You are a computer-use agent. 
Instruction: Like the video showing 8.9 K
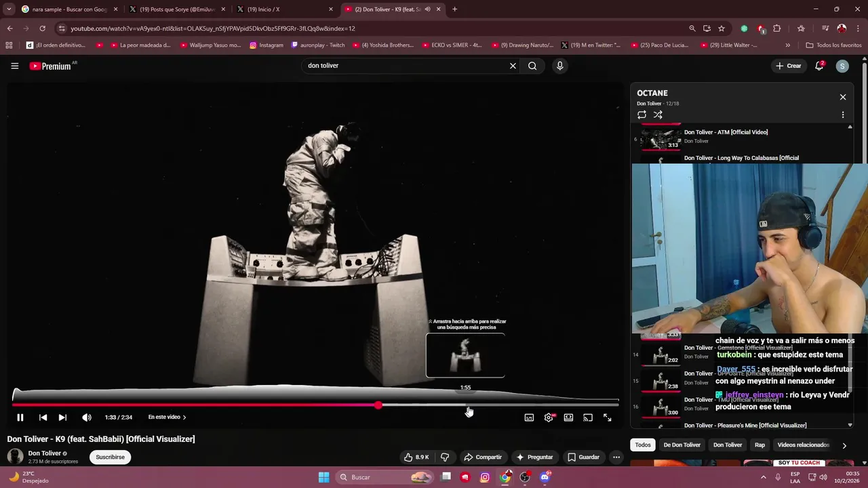416,457
